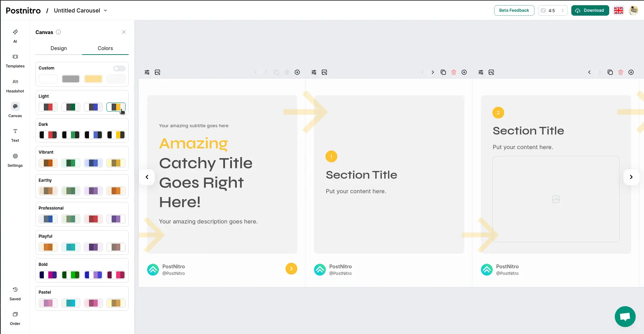Open the 4:5 aspect ratio selector
The width and height of the screenshot is (644, 334).
(x=553, y=10)
